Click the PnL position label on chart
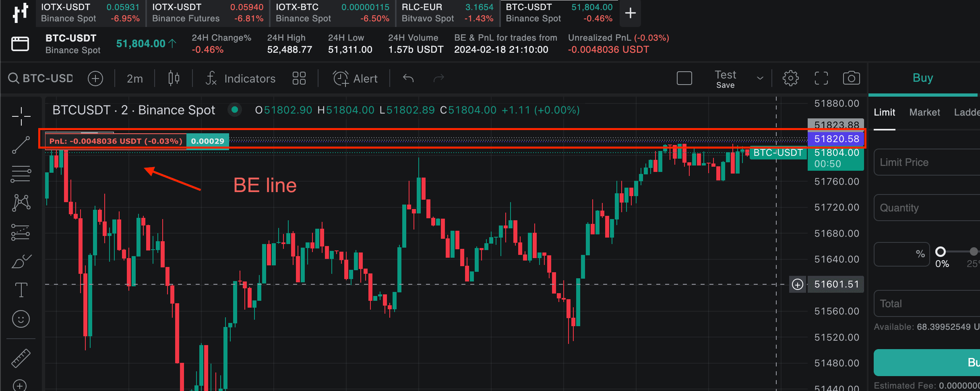 coord(116,141)
